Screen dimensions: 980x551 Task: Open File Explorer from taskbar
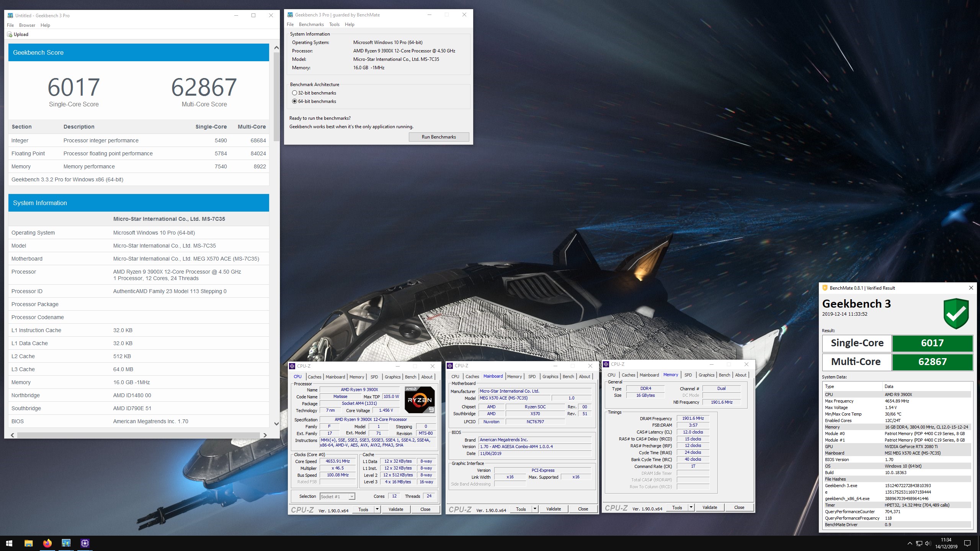coord(28,543)
